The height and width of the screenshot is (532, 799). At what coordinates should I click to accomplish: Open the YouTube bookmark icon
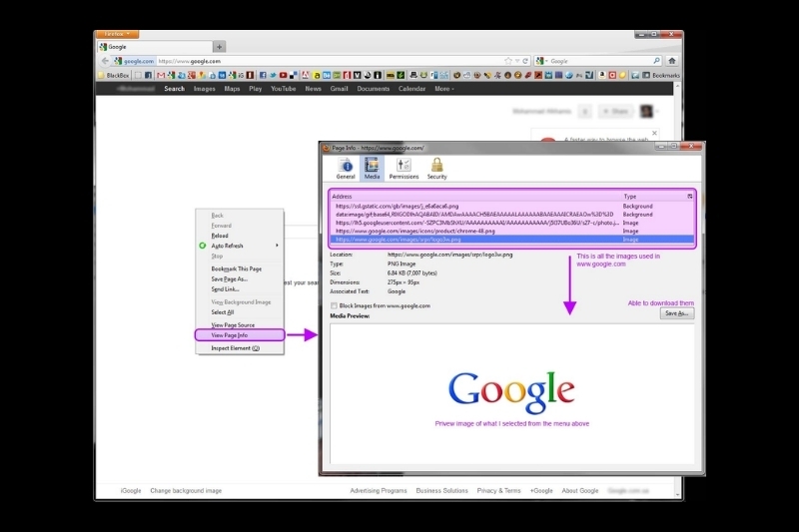(283, 75)
